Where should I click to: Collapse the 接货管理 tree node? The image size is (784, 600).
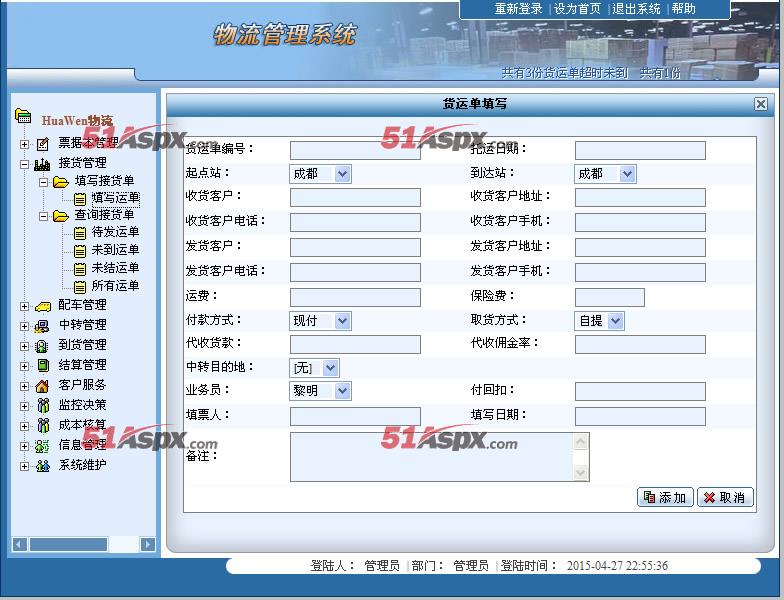pyautogui.click(x=24, y=164)
